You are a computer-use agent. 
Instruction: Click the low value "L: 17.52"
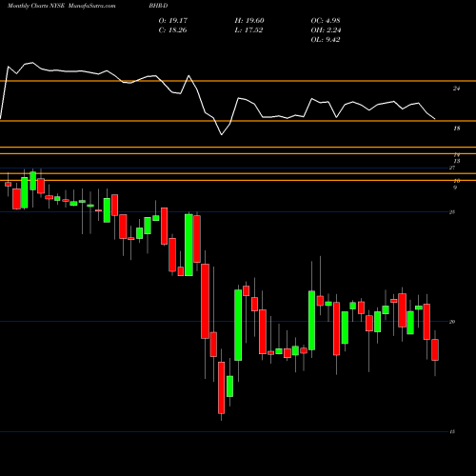tap(248, 30)
